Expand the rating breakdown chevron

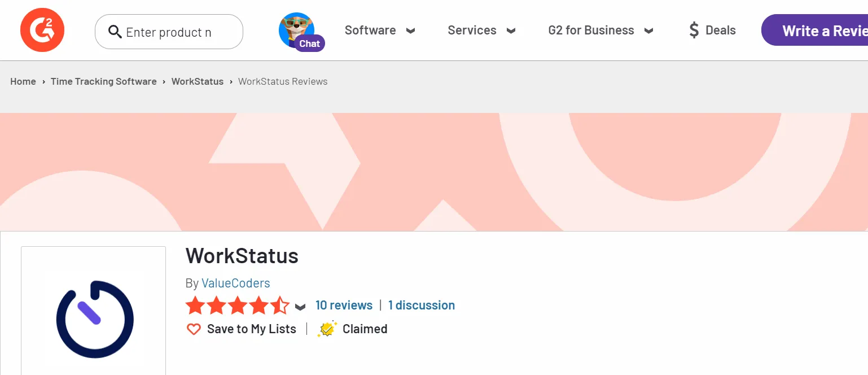[300, 307]
